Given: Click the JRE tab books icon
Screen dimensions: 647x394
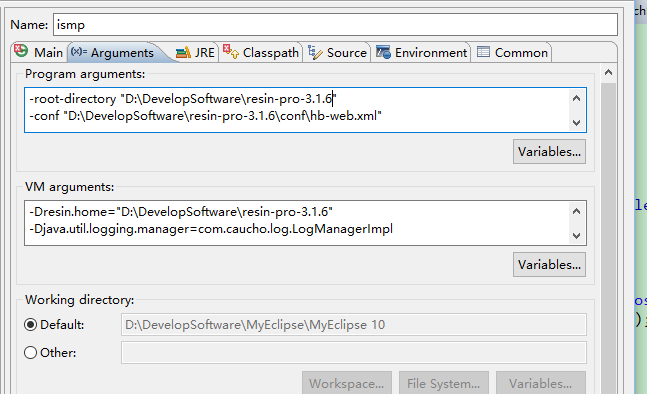Looking at the screenshot, I should [183, 52].
